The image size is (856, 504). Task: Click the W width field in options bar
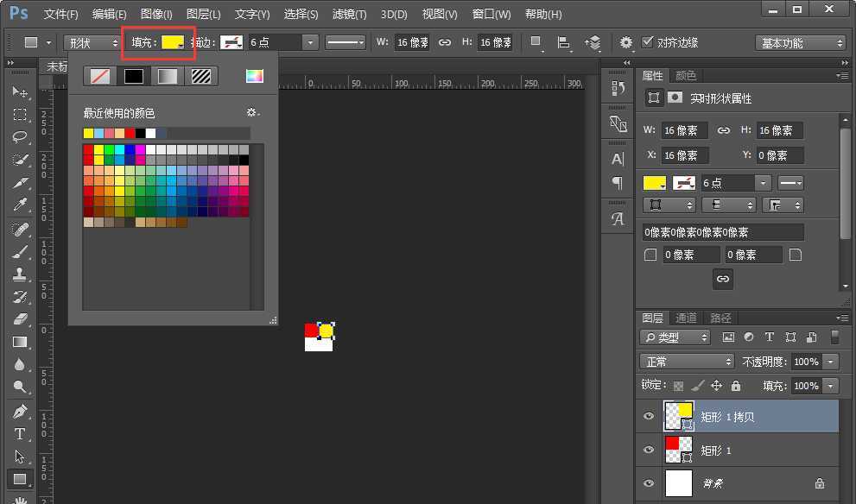point(412,42)
